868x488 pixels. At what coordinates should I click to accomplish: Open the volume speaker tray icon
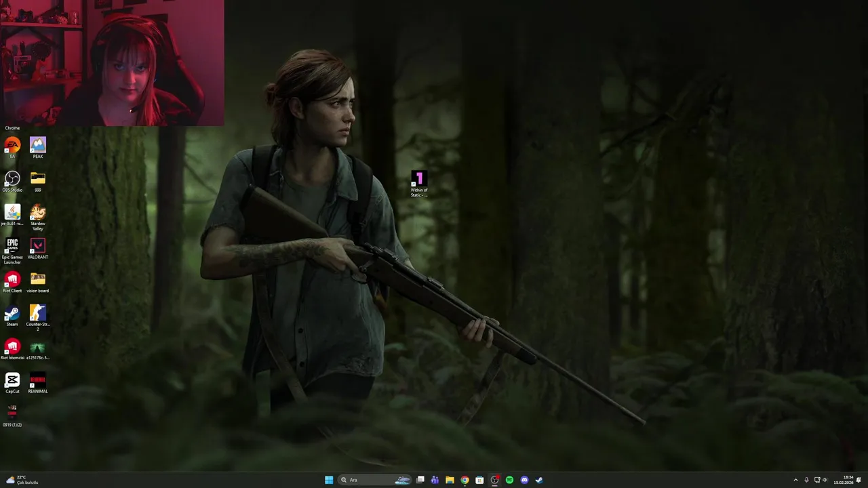pyautogui.click(x=825, y=480)
